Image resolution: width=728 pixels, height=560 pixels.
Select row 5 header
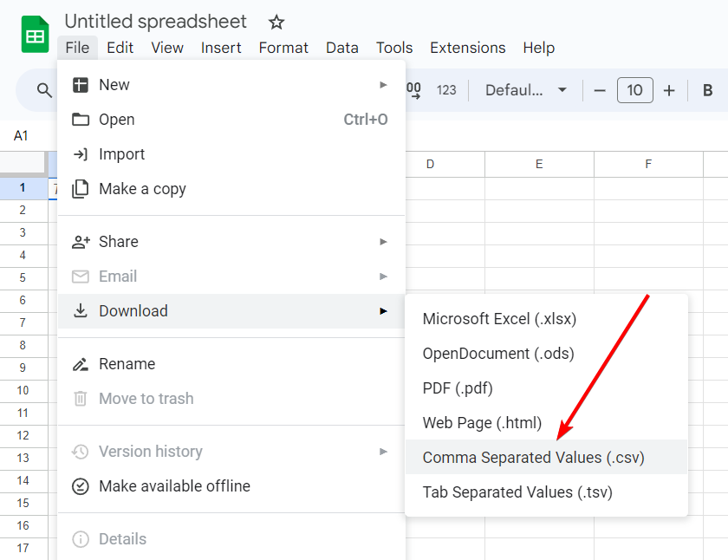[x=23, y=278]
